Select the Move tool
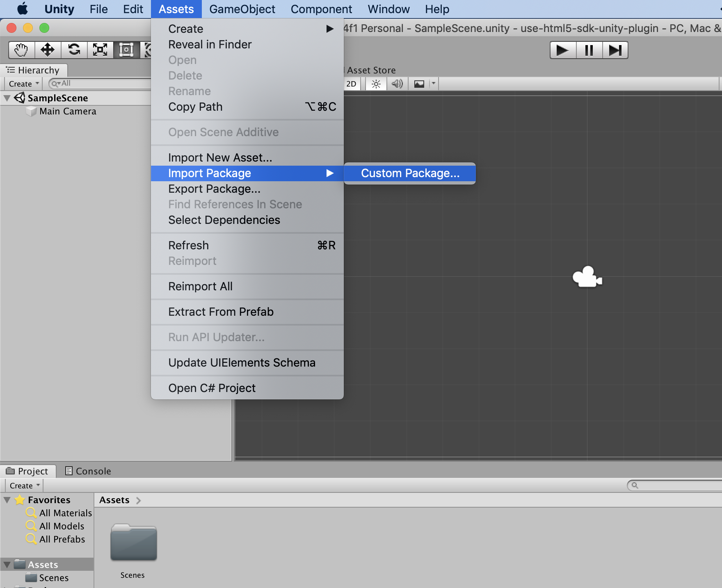Viewport: 722px width, 588px height. (48, 50)
